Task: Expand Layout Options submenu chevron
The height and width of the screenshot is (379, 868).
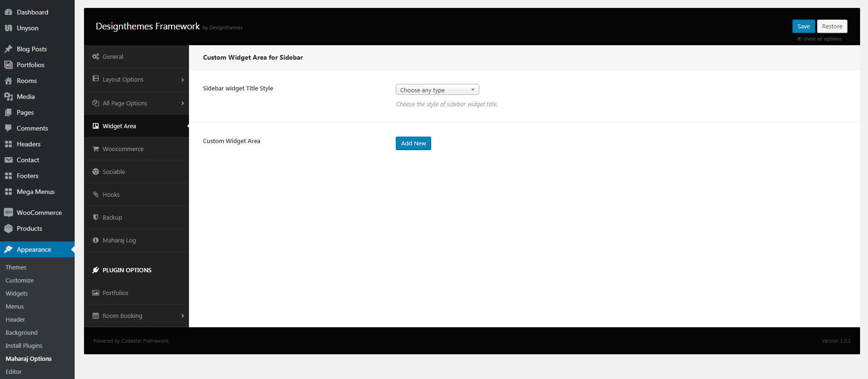Action: [x=182, y=80]
